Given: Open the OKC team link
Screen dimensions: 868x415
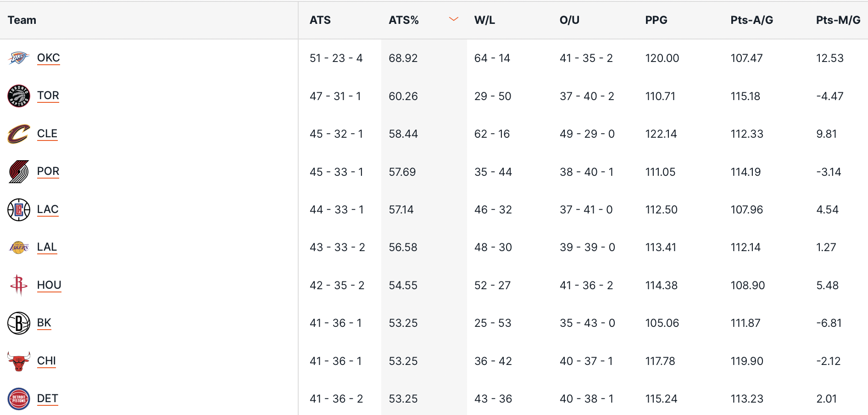Looking at the screenshot, I should click(x=48, y=58).
